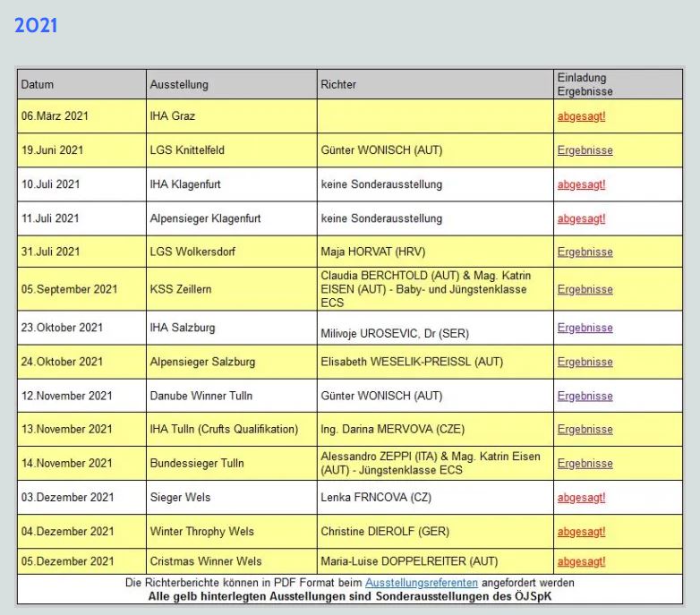View Ergebnisse for LGS Wolkersdorf
The image size is (700, 615).
585,252
